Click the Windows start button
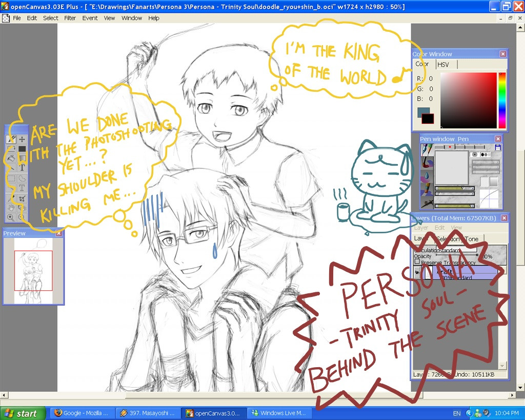Viewport: 525px width, 420px height. [x=23, y=413]
